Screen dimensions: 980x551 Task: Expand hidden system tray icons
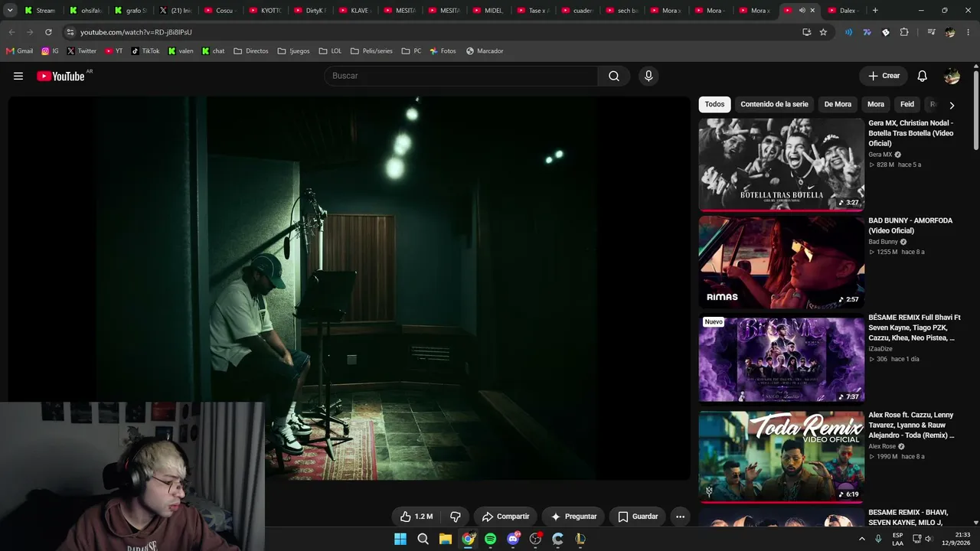click(x=861, y=539)
